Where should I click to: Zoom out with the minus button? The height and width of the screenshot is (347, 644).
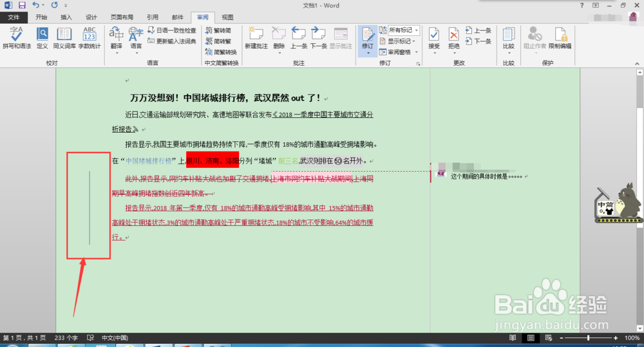click(562, 338)
